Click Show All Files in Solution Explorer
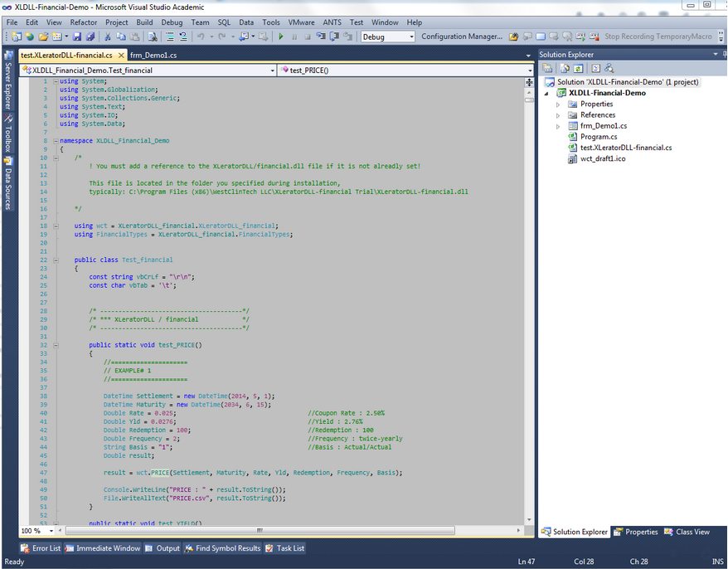Image resolution: width=728 pixels, height=569 pixels. pos(565,68)
